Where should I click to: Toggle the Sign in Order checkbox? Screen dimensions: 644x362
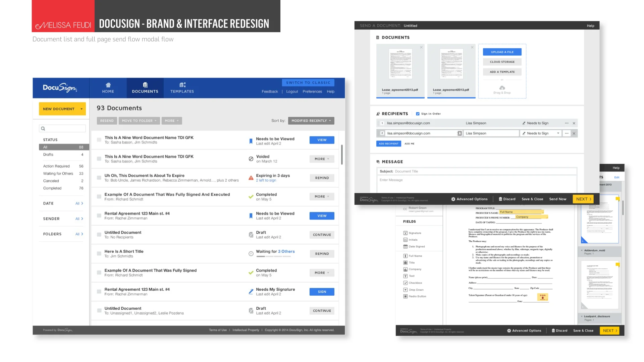pyautogui.click(x=418, y=114)
